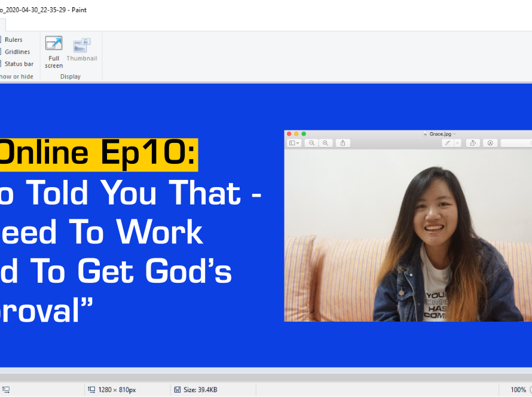Click the 100% zoom level label
The height and width of the screenshot is (397, 532).
pyautogui.click(x=518, y=390)
